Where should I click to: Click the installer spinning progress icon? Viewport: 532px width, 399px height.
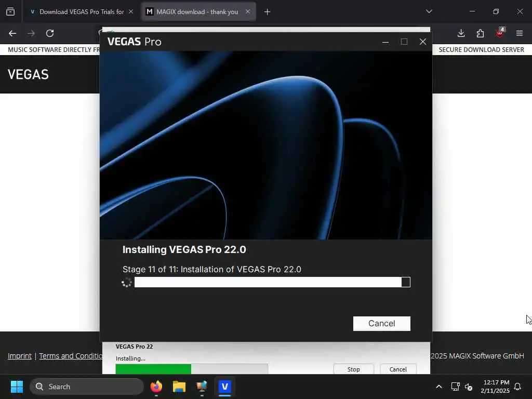pos(127,282)
